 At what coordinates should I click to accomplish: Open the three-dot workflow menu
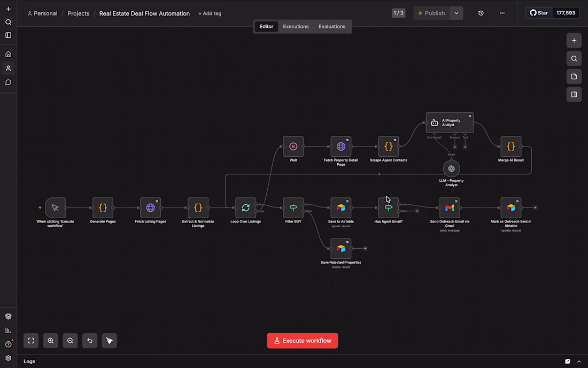502,13
